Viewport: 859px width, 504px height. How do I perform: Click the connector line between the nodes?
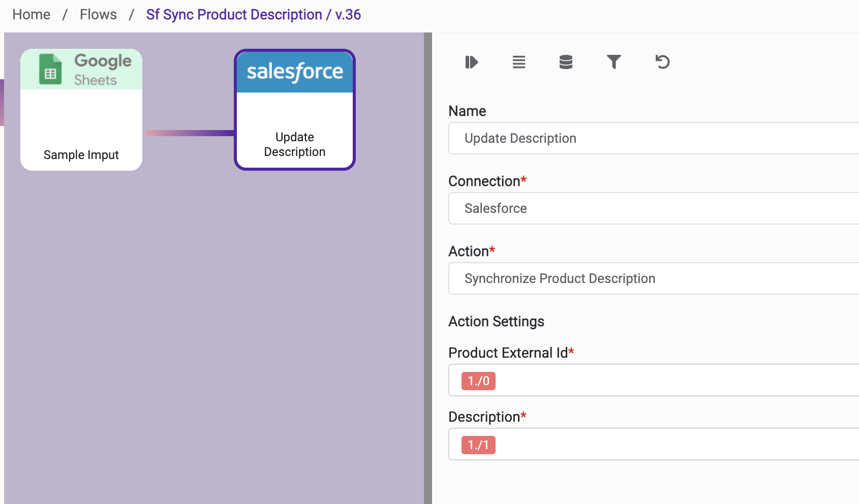tap(189, 133)
